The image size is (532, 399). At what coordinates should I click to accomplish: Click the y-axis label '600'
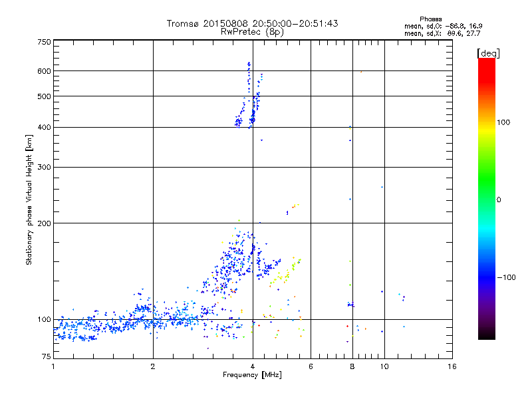point(44,71)
